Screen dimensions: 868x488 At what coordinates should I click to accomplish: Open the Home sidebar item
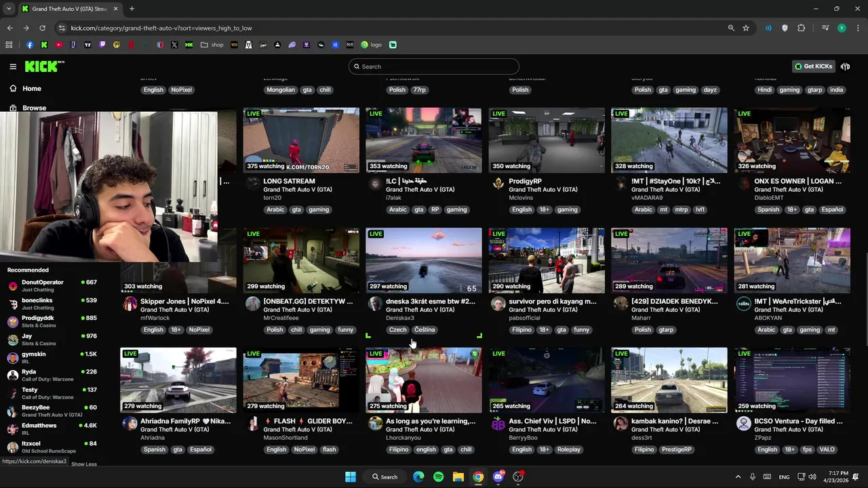pyautogui.click(x=31, y=89)
